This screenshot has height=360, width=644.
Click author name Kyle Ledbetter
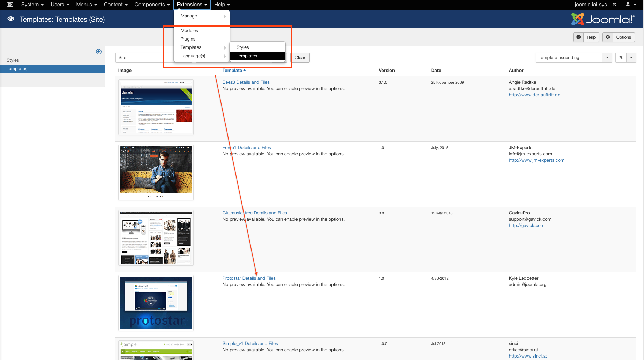point(524,278)
